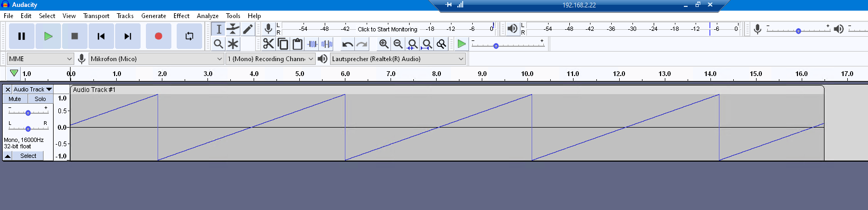Toggle the Loop playback button
This screenshot has width=868, height=210.
tap(189, 36)
